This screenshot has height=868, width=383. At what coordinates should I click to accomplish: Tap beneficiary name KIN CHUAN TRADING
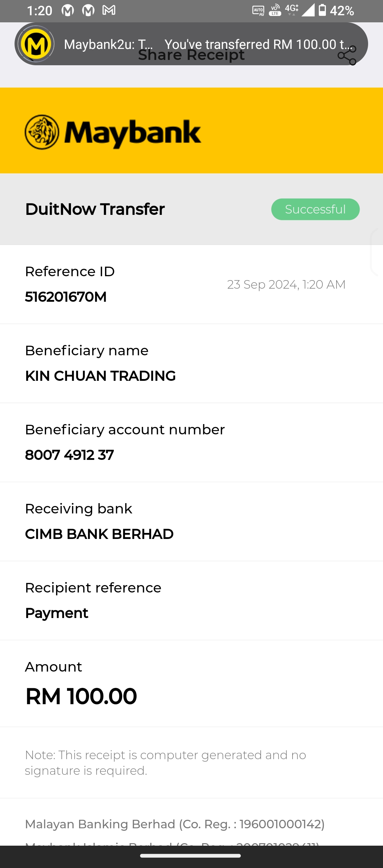pos(100,376)
